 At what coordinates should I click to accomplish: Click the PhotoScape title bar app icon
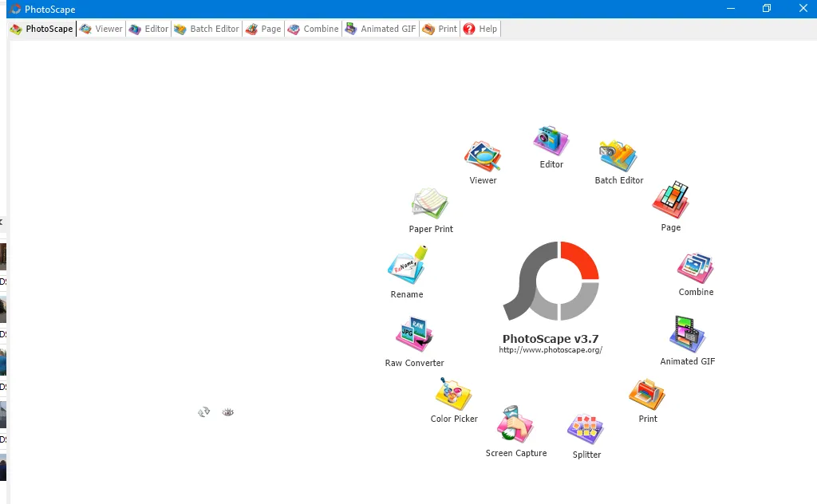tap(15, 9)
